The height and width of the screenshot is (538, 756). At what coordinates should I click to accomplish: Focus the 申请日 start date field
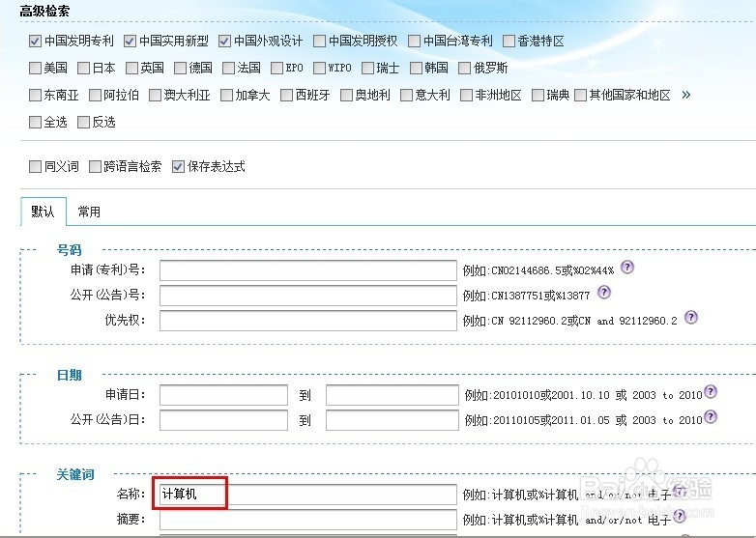coord(223,394)
